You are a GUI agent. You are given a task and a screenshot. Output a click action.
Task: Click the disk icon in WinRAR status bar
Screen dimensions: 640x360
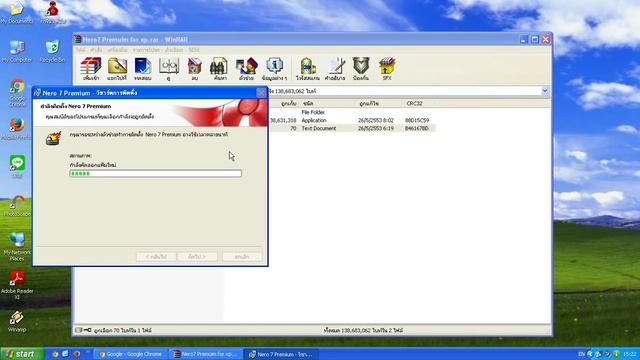[x=78, y=330]
